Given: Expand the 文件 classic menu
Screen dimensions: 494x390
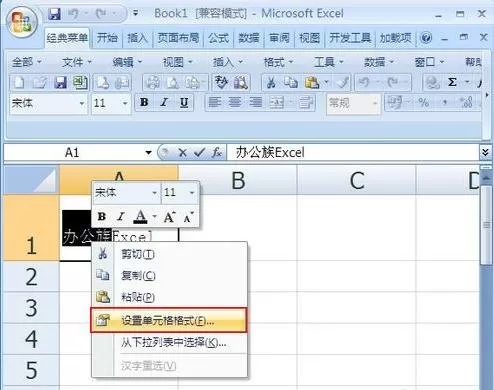Looking at the screenshot, I should click(77, 62).
